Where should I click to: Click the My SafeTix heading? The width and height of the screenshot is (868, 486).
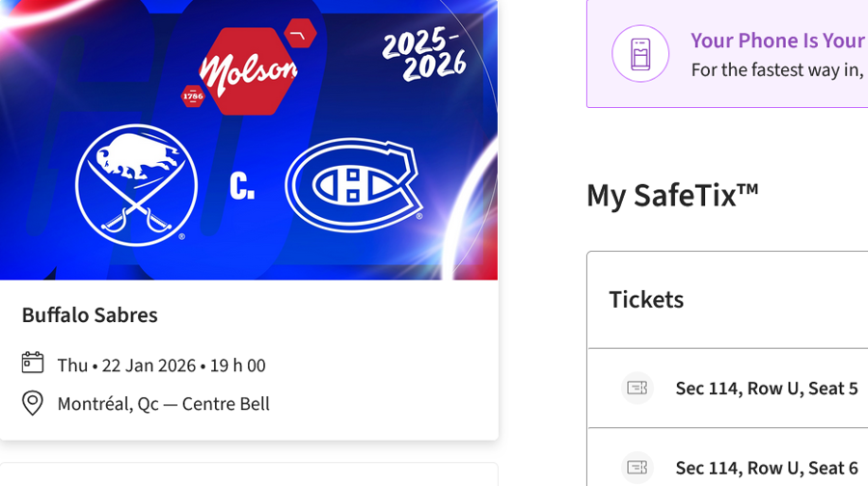pos(672,195)
